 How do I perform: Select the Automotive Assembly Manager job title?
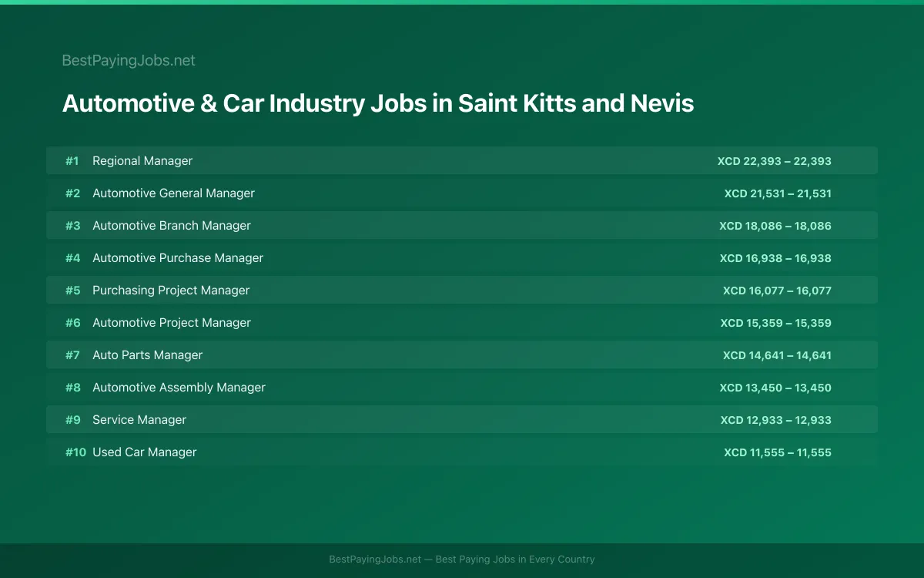(x=179, y=388)
